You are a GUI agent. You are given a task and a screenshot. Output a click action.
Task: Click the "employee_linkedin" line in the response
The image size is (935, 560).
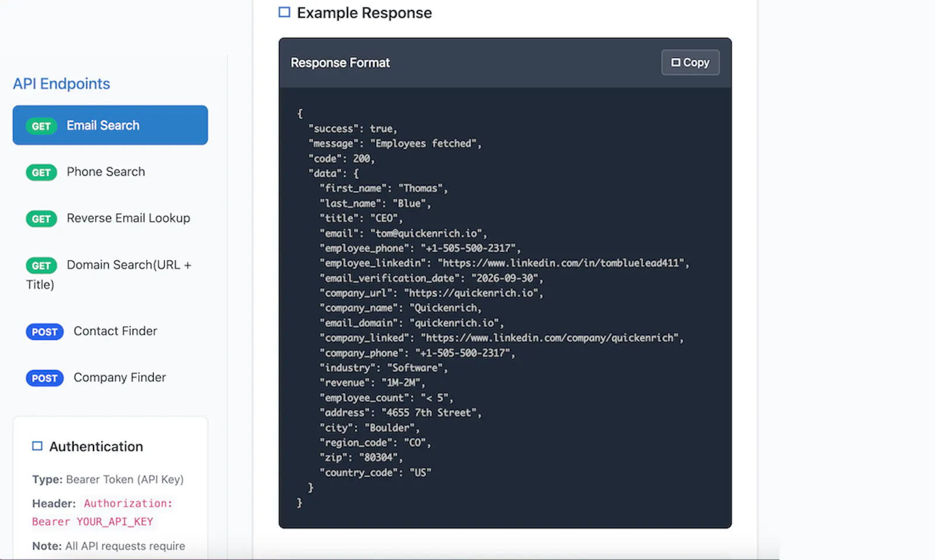(504, 263)
